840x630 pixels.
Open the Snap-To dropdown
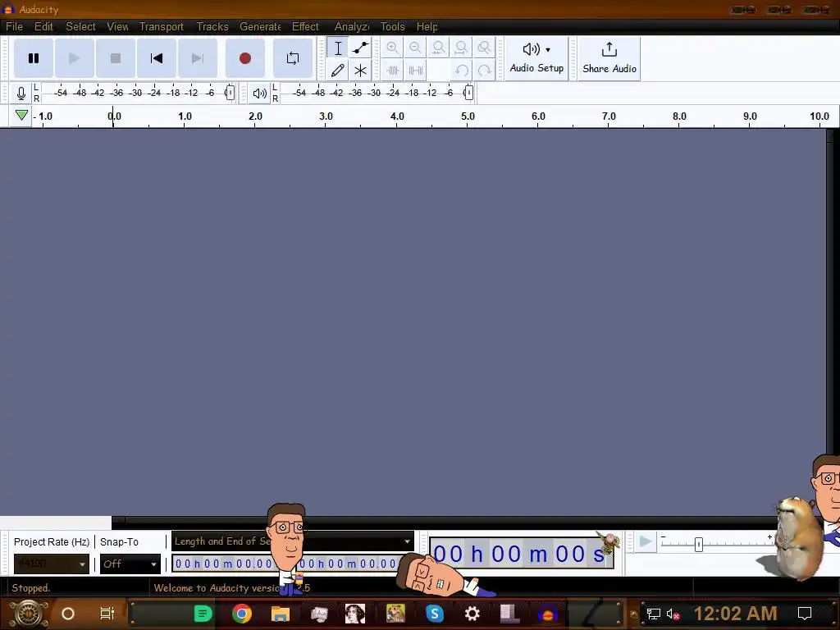(130, 564)
